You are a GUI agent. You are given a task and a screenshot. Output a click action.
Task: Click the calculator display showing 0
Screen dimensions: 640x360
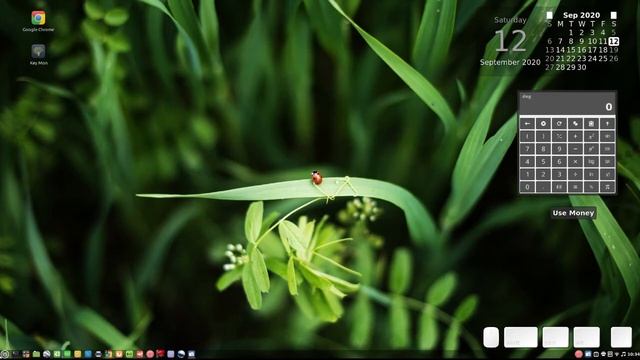[x=567, y=104]
